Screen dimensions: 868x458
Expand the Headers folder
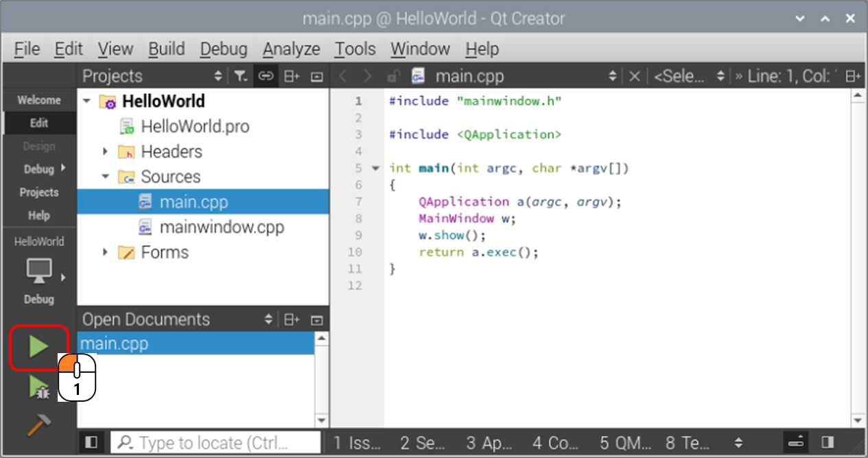coord(105,152)
